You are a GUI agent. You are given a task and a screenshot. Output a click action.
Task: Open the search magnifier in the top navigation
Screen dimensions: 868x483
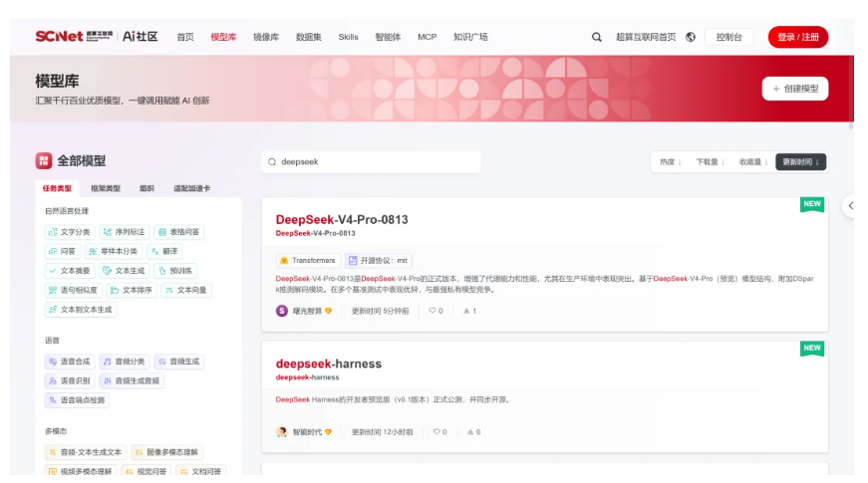[596, 37]
